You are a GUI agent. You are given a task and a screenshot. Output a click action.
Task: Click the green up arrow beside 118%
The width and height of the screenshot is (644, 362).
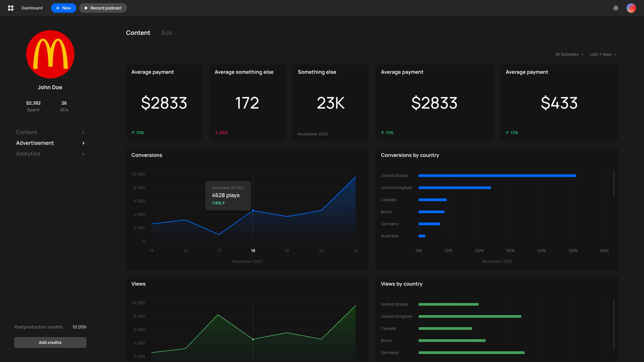click(224, 203)
